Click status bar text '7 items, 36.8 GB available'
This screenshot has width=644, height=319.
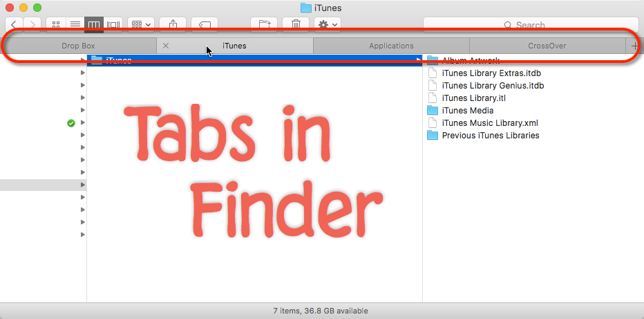coord(321,311)
